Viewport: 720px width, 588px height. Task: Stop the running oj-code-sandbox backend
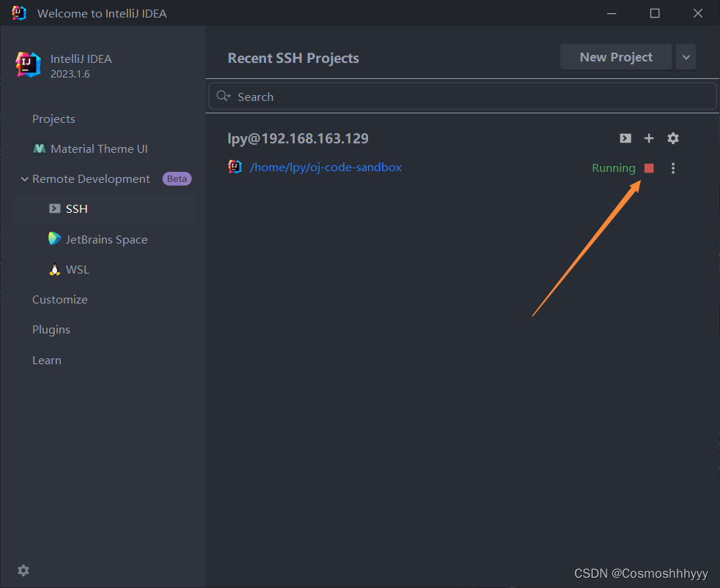pyautogui.click(x=649, y=168)
